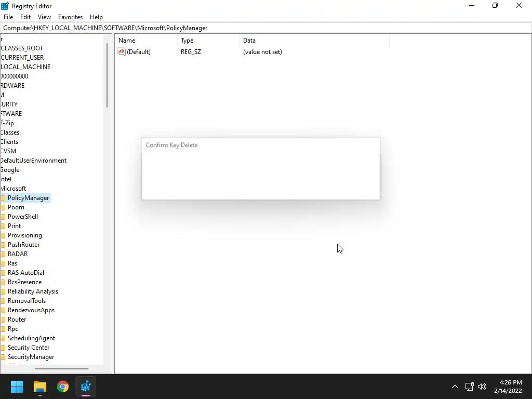Screen dimensions: 532x399
Task: Open the File menu
Action: 8,17
